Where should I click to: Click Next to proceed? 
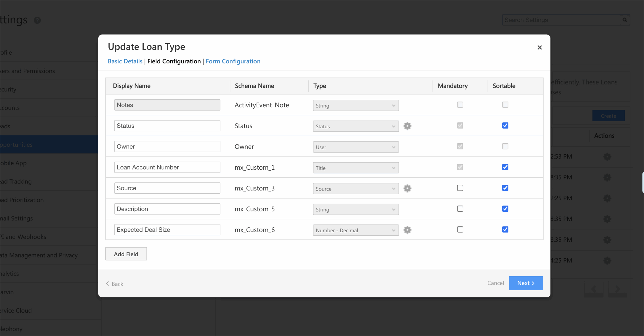coord(526,283)
